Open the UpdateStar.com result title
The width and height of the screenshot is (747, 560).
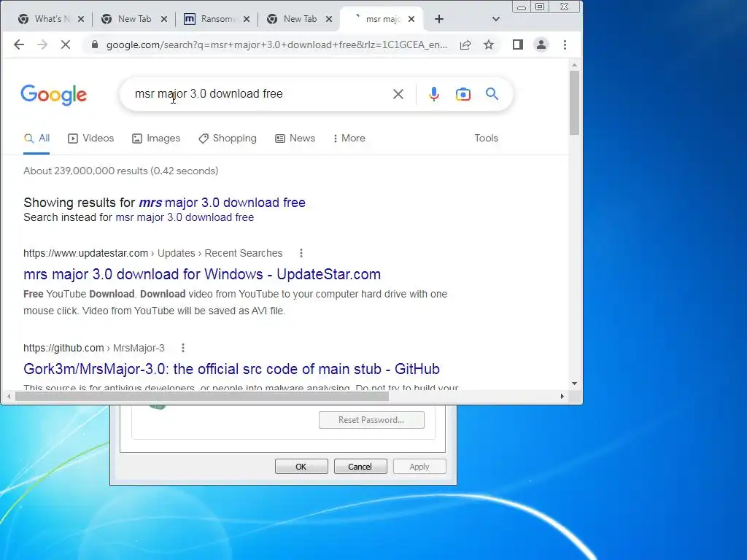[x=202, y=274]
